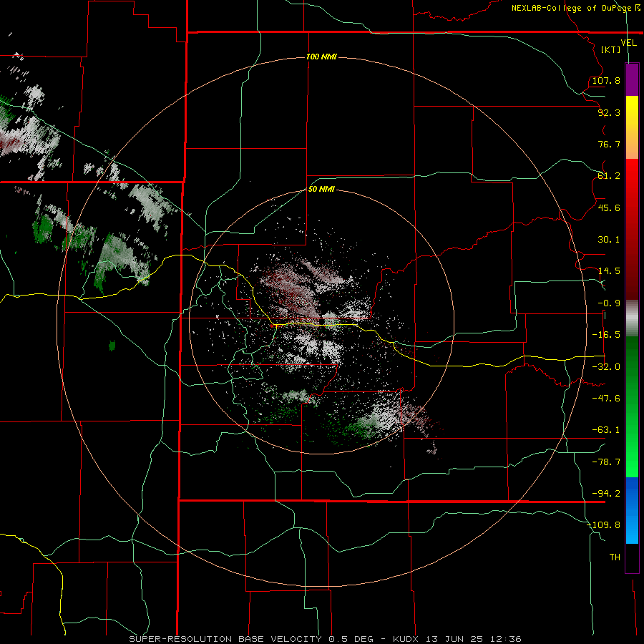Click the [KT] units label

[611, 50]
